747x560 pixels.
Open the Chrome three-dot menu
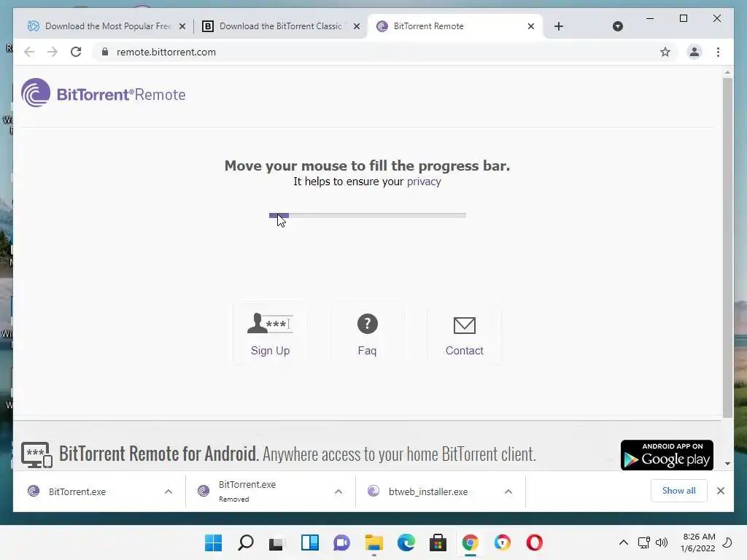pyautogui.click(x=718, y=52)
